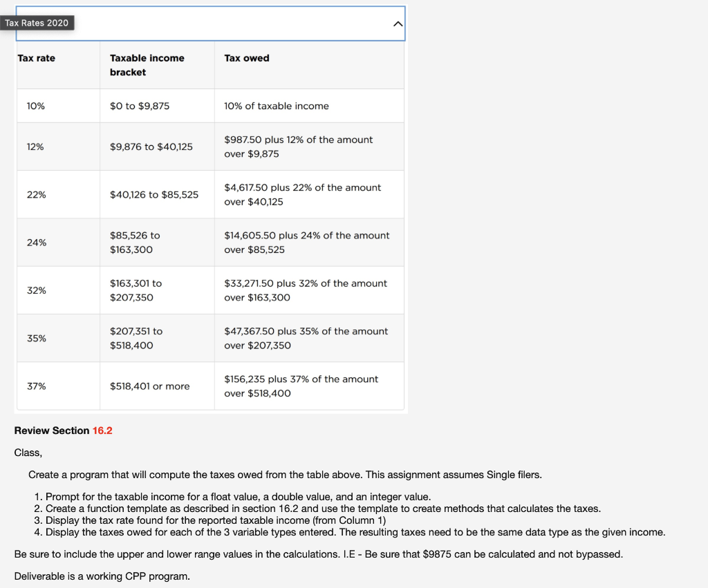Click the 24% tax rate cell
Screen dimensions: 708x588
click(x=58, y=243)
